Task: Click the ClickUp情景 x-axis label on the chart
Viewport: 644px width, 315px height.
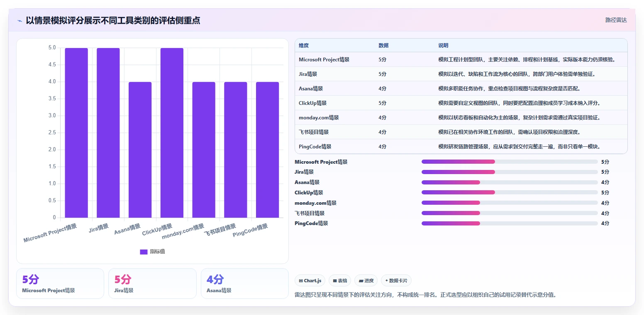Action: coord(157,230)
